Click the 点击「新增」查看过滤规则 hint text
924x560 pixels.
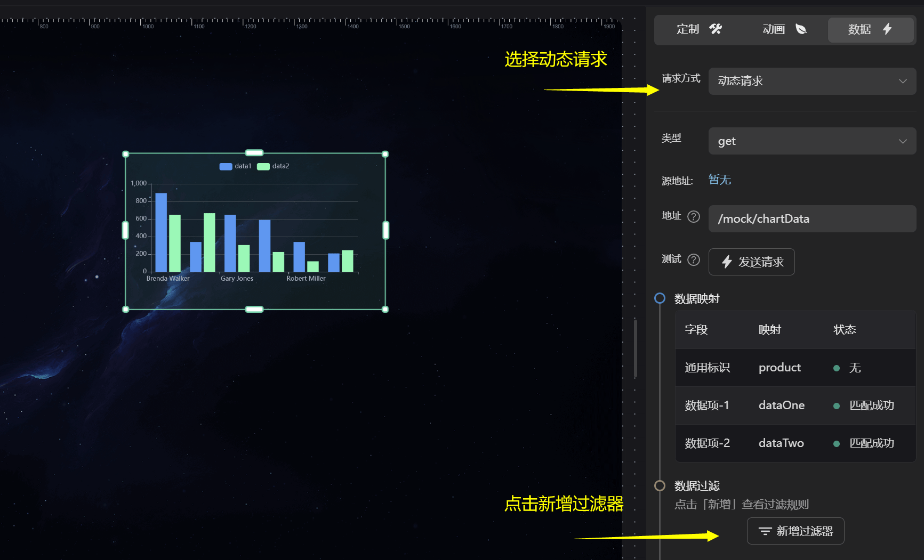(x=742, y=505)
